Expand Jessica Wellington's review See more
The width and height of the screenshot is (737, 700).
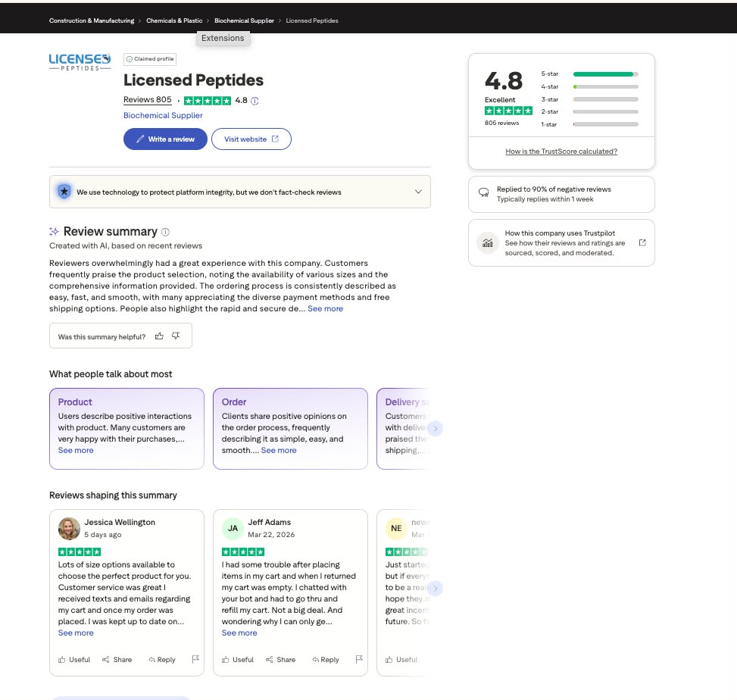(x=76, y=633)
